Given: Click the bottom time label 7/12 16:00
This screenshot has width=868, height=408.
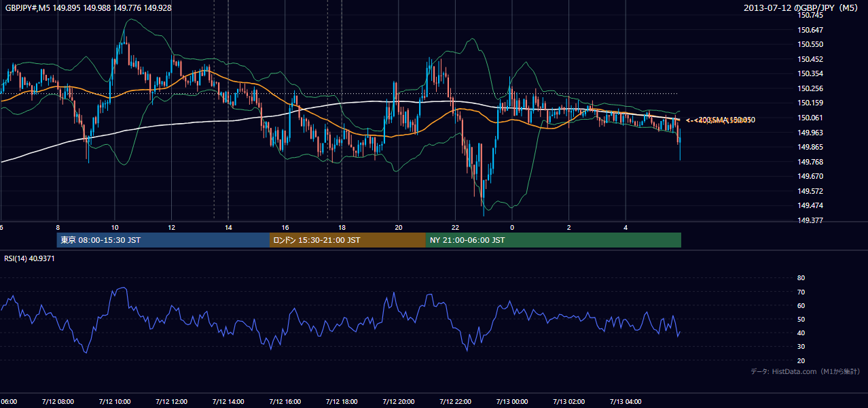Looking at the screenshot, I should 285,402.
